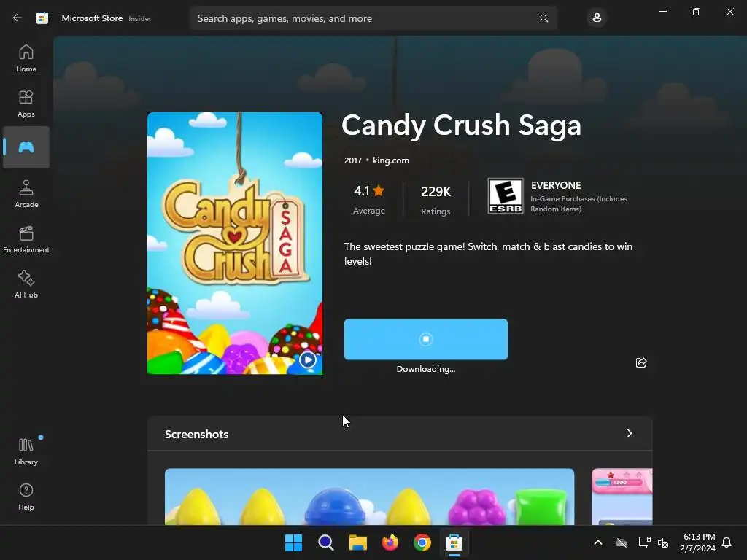Click the king.com publisher link

pyautogui.click(x=391, y=160)
